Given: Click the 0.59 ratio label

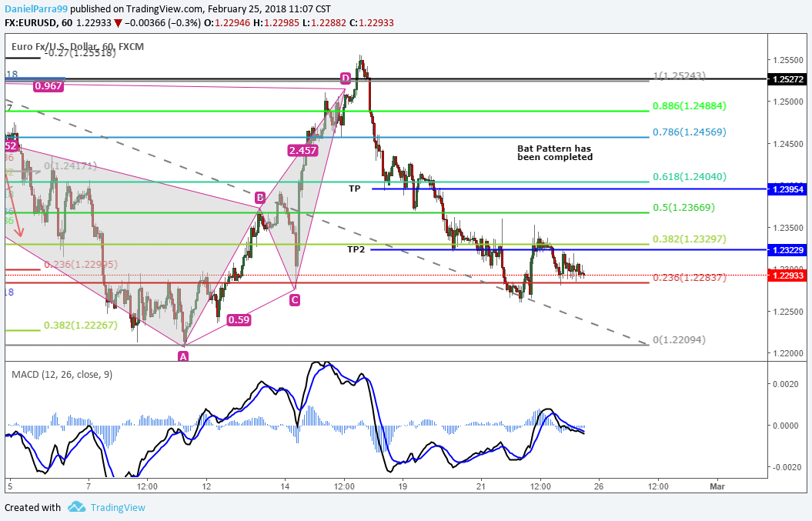Looking at the screenshot, I should coord(239,319).
